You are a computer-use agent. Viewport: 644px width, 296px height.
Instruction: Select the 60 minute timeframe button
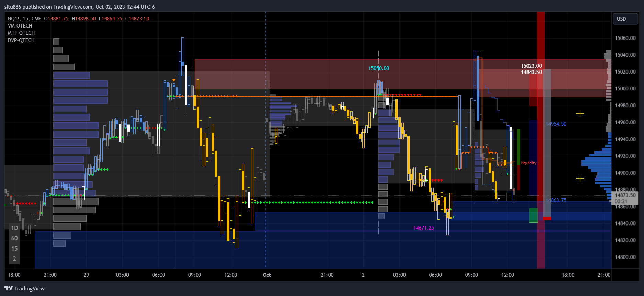click(x=14, y=238)
